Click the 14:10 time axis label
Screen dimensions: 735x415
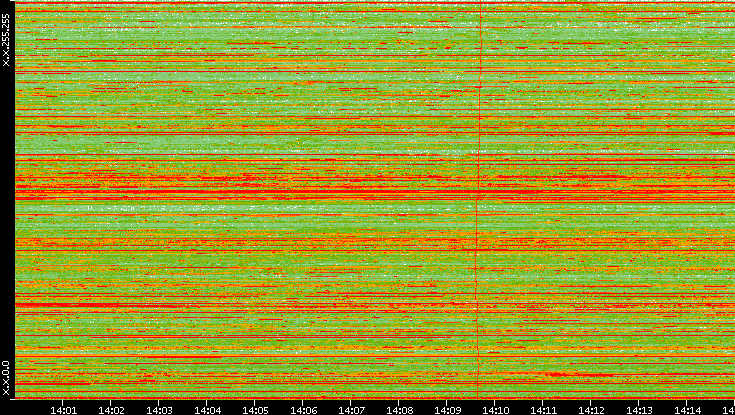click(495, 411)
